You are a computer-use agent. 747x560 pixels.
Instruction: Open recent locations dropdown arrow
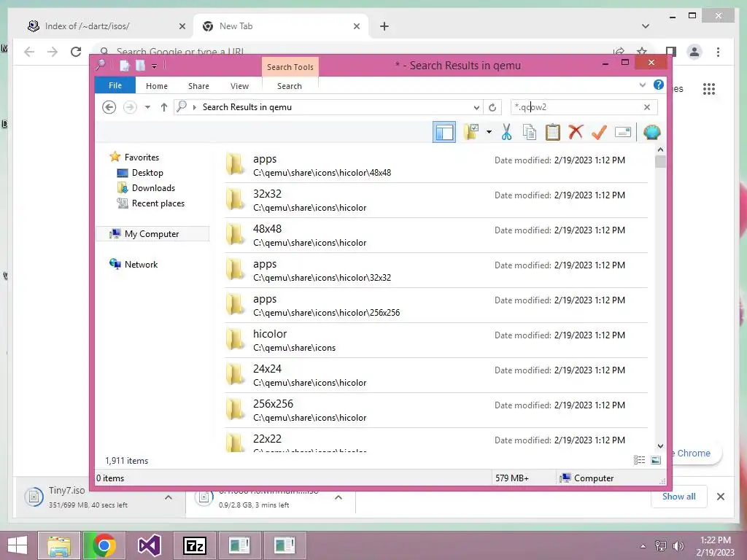tap(147, 107)
